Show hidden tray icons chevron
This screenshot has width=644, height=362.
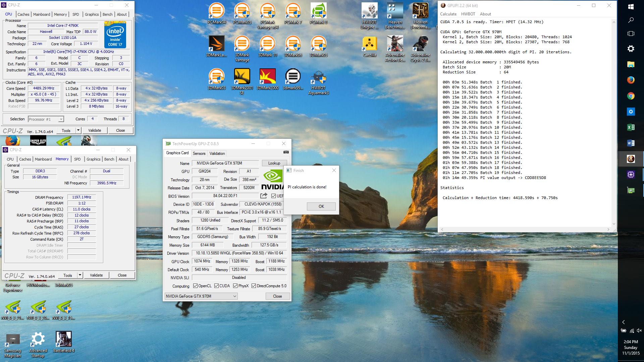[x=624, y=322]
